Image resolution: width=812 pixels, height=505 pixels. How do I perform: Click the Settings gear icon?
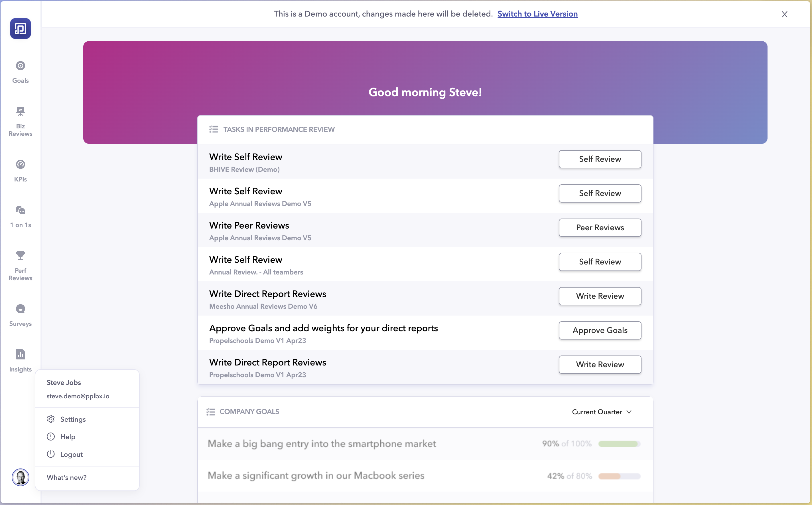51,419
